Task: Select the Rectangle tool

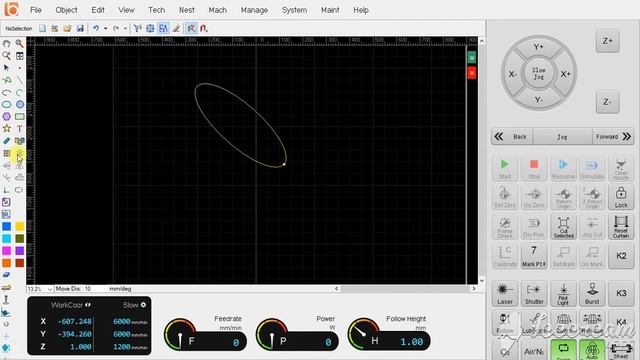Action: click(20, 117)
